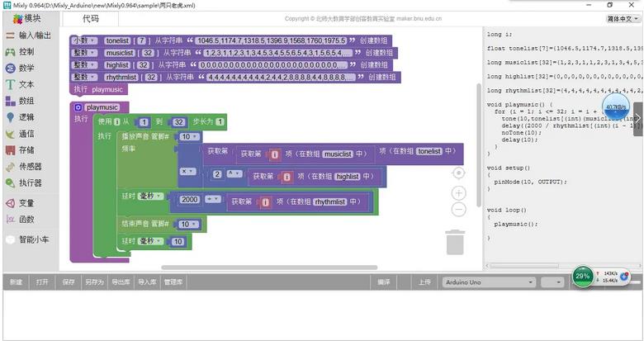
Task: Open the 小数 type dropdown on tonelist block
Action: [x=84, y=40]
